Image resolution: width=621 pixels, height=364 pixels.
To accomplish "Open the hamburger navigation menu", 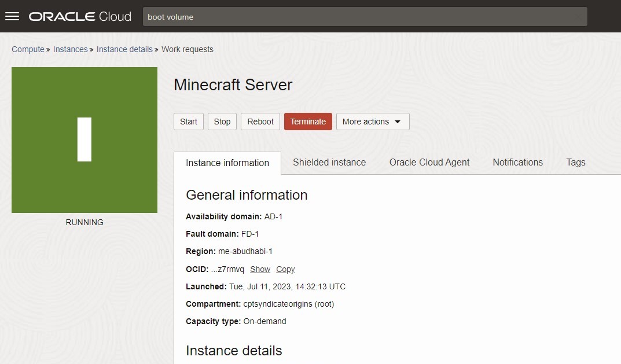I will [12, 16].
